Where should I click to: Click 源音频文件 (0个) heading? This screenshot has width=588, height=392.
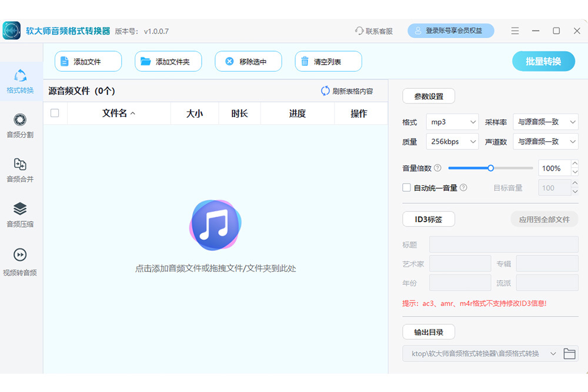[81, 91]
